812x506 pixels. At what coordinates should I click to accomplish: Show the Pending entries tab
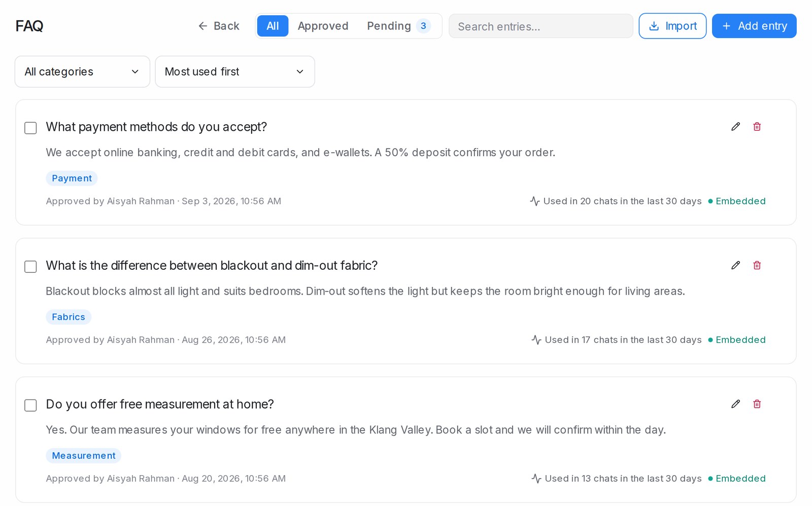[398, 26]
